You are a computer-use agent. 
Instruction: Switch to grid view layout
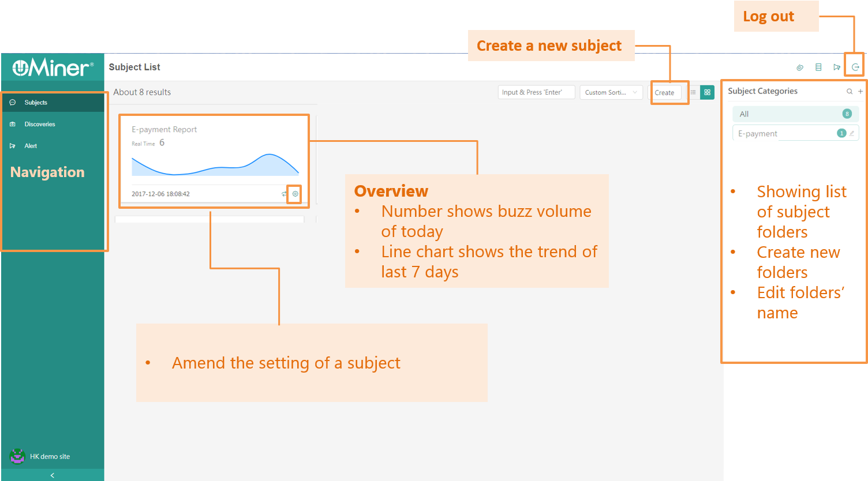click(707, 92)
